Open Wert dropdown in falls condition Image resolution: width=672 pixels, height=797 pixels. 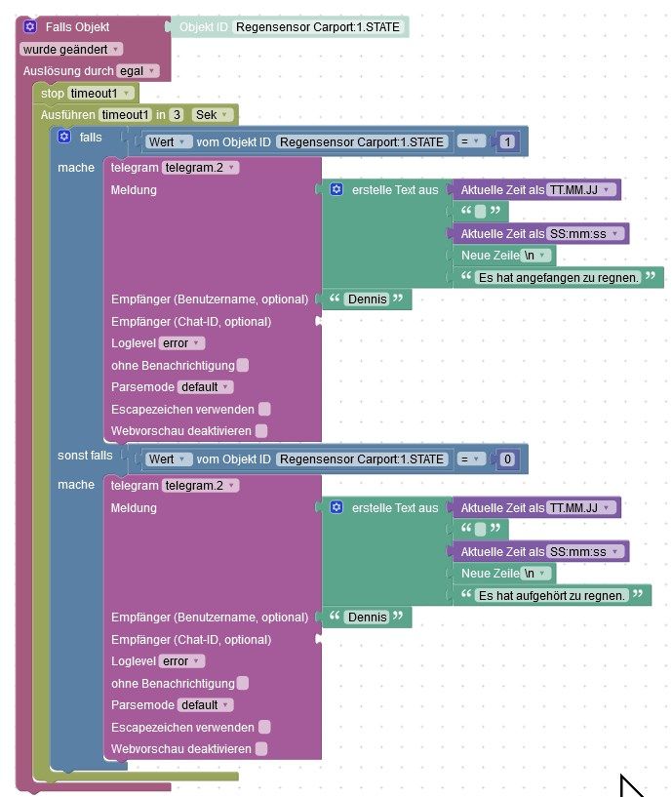pos(169,141)
